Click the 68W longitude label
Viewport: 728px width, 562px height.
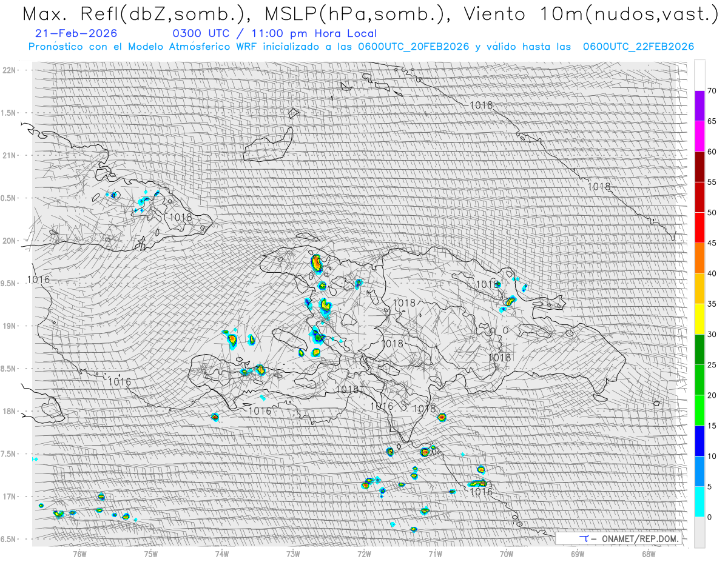click(x=649, y=554)
